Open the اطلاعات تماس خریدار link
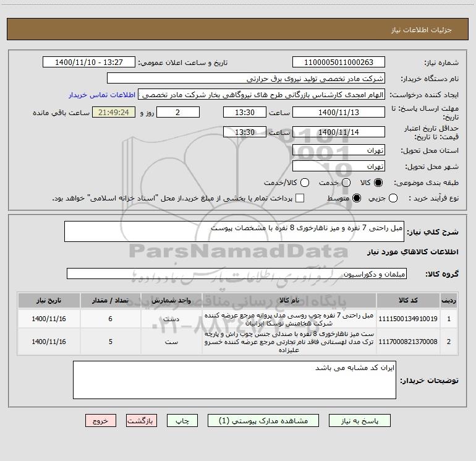Viewport: 476px width, 461px height. 102,95
